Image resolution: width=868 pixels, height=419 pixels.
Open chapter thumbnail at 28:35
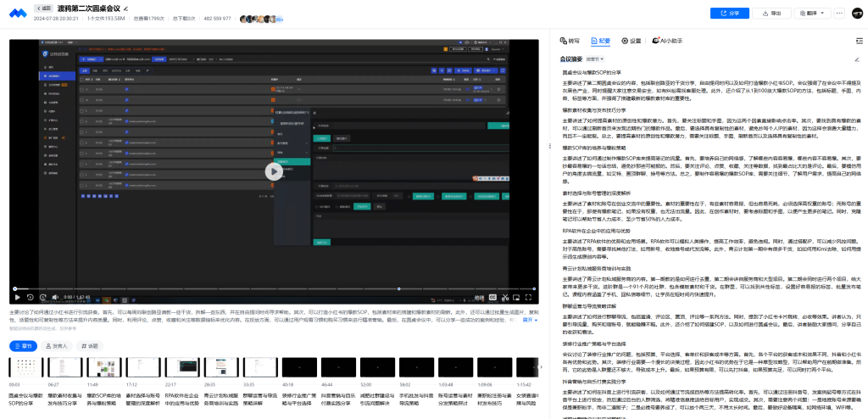221,367
